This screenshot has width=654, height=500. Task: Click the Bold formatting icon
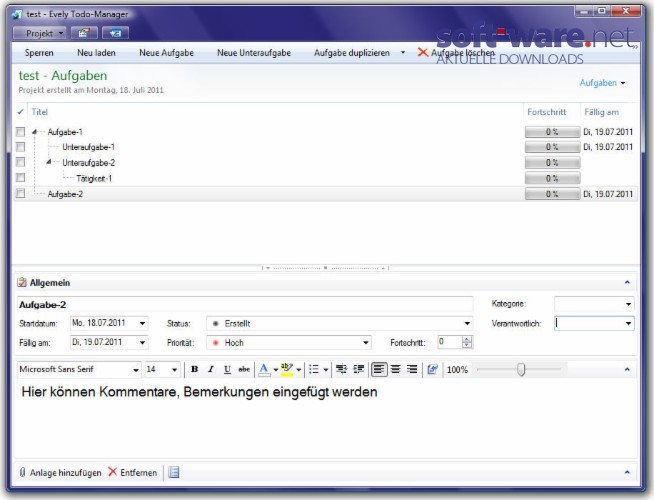coord(194,369)
